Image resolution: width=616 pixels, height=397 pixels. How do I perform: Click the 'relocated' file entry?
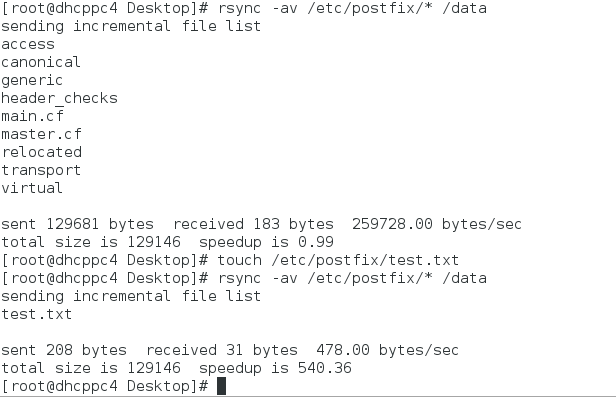coord(42,152)
